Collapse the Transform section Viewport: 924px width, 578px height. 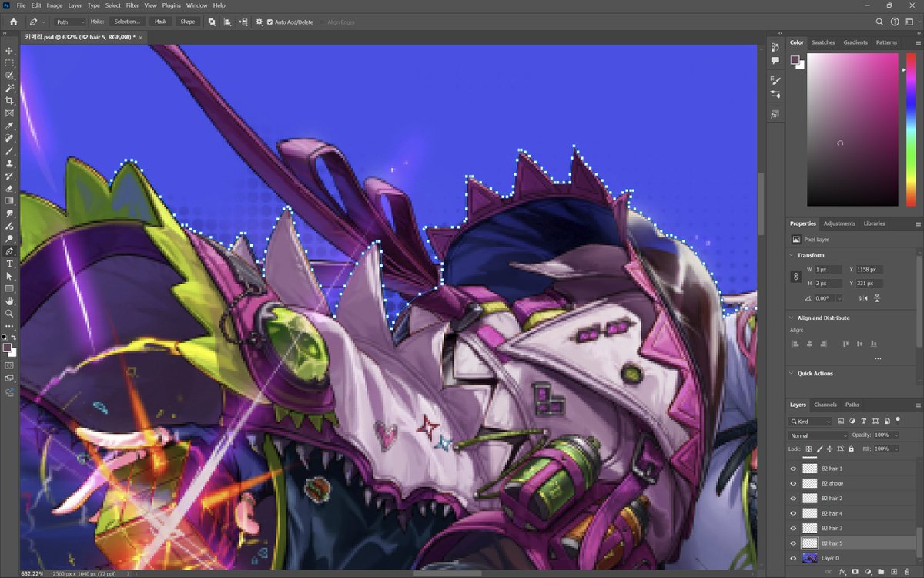[x=792, y=255]
